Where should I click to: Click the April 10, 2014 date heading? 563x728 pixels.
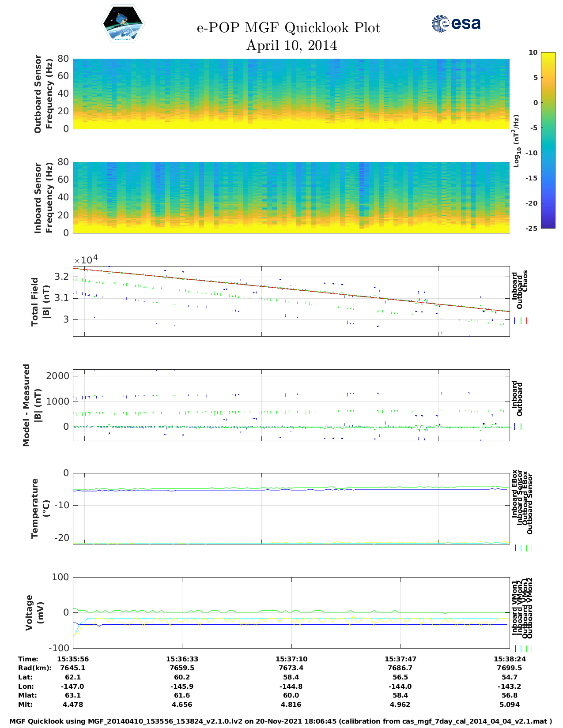(291, 45)
